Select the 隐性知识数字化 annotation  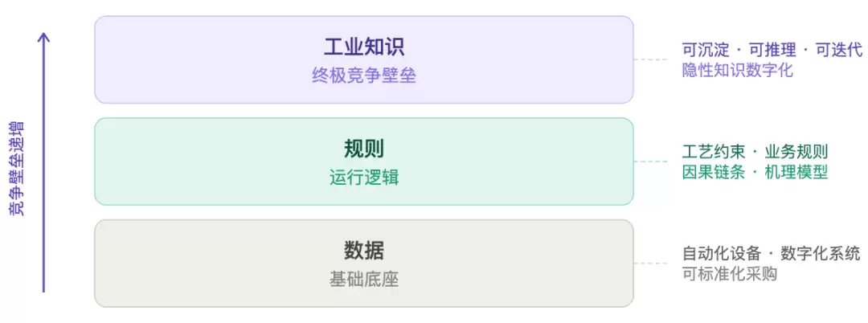pyautogui.click(x=737, y=70)
